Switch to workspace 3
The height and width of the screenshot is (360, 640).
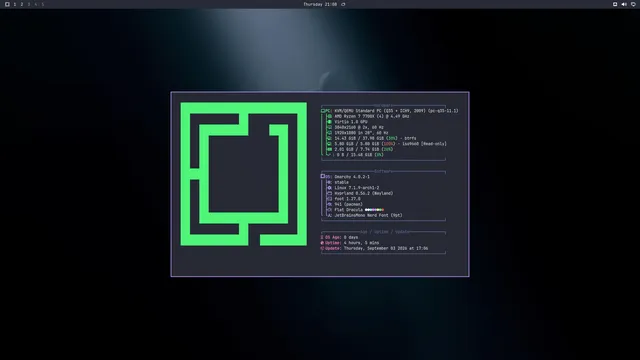point(29,4)
